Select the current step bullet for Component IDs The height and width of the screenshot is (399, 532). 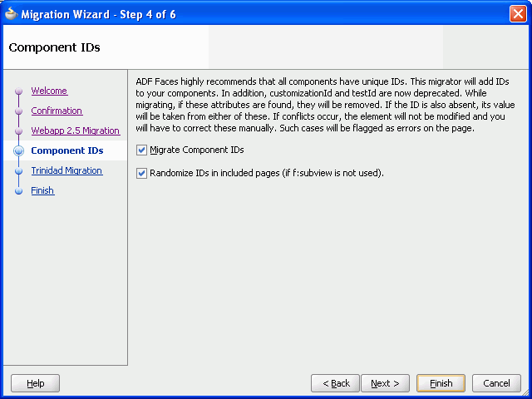click(17, 151)
